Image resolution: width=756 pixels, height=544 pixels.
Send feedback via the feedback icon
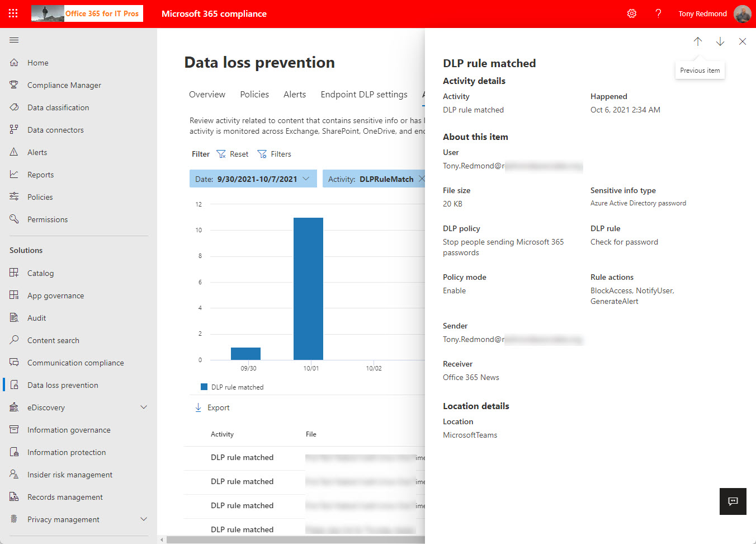[733, 501]
